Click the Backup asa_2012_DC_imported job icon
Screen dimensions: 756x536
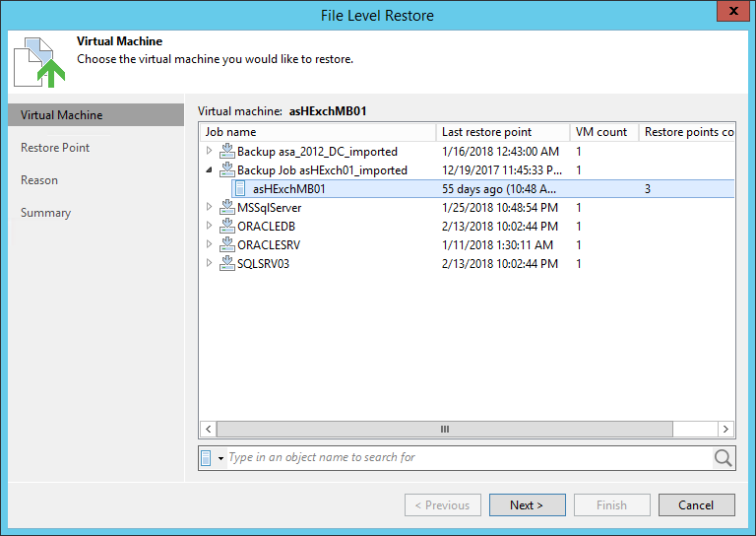pos(226,152)
